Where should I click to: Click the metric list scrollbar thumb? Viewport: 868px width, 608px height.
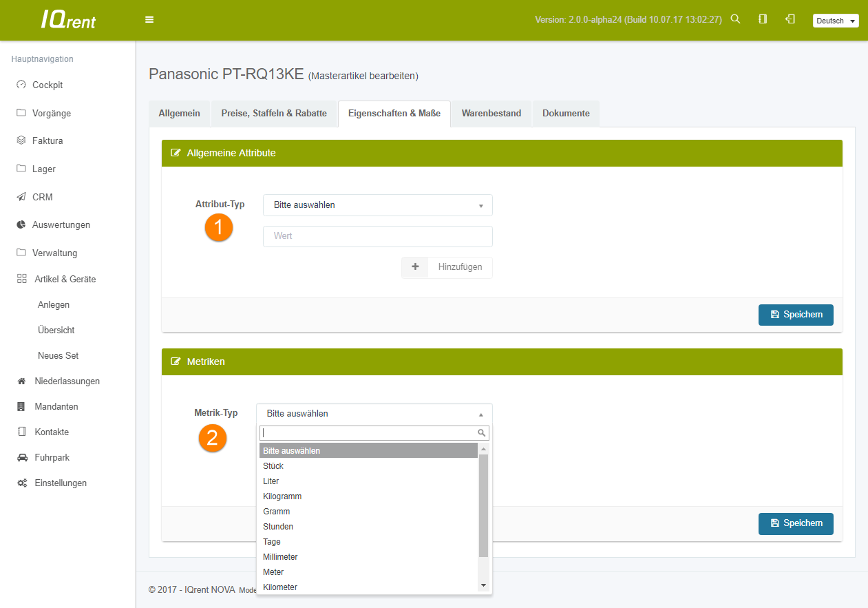coord(483,505)
